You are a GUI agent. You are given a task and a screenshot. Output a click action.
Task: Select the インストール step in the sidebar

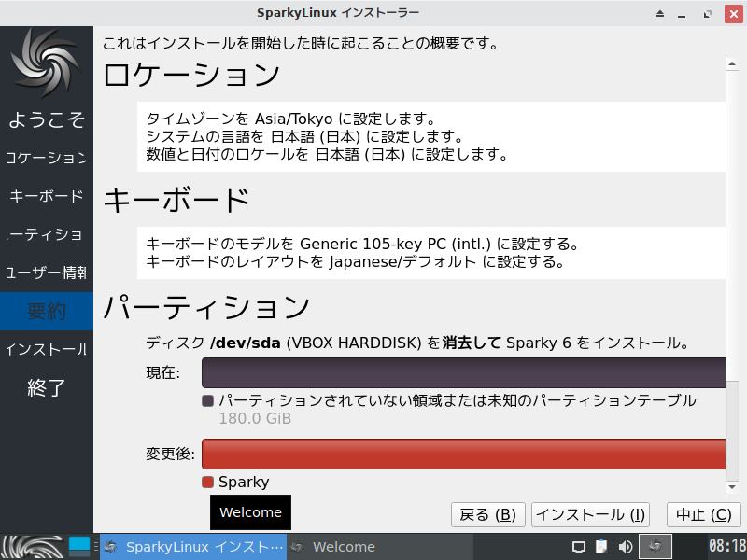pos(47,349)
